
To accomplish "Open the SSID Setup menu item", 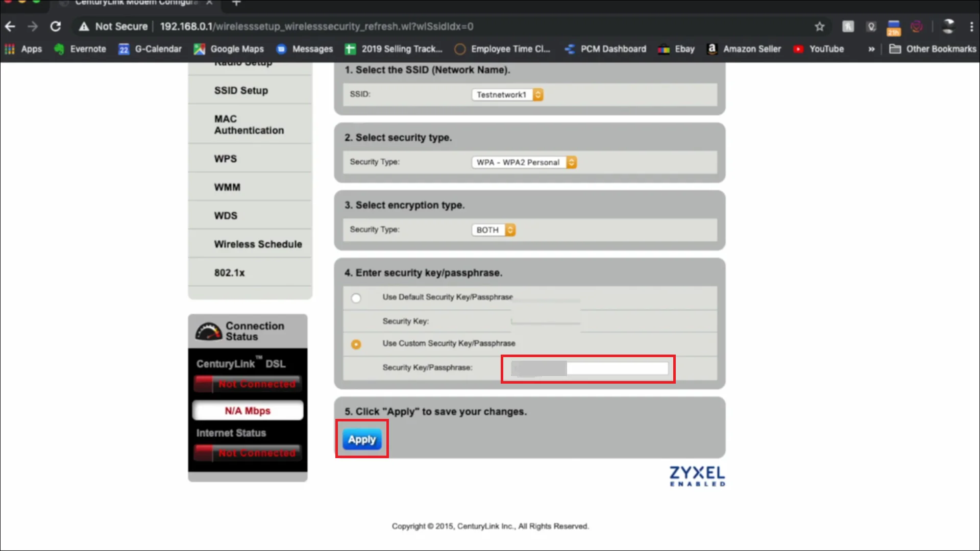I will 241,91.
